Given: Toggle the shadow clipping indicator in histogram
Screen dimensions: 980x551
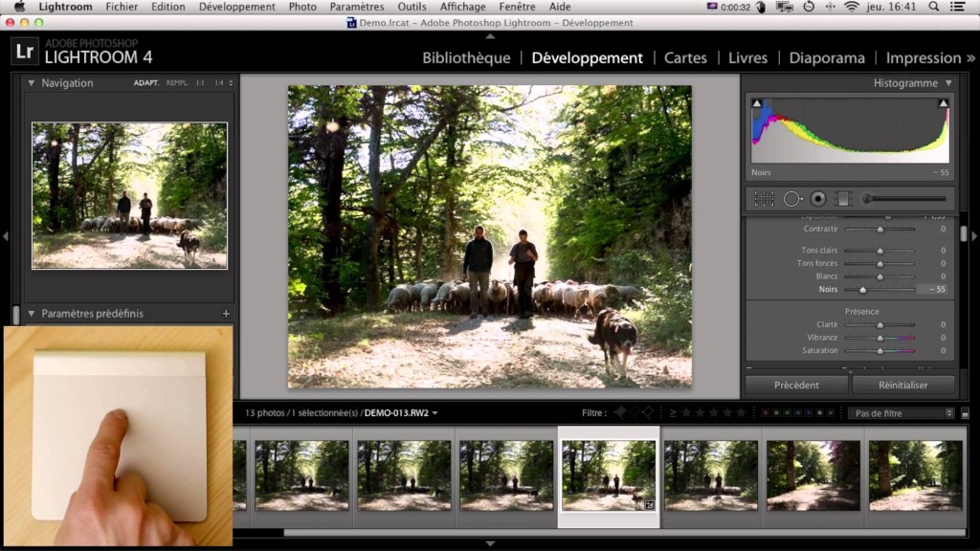Looking at the screenshot, I should pos(757,103).
